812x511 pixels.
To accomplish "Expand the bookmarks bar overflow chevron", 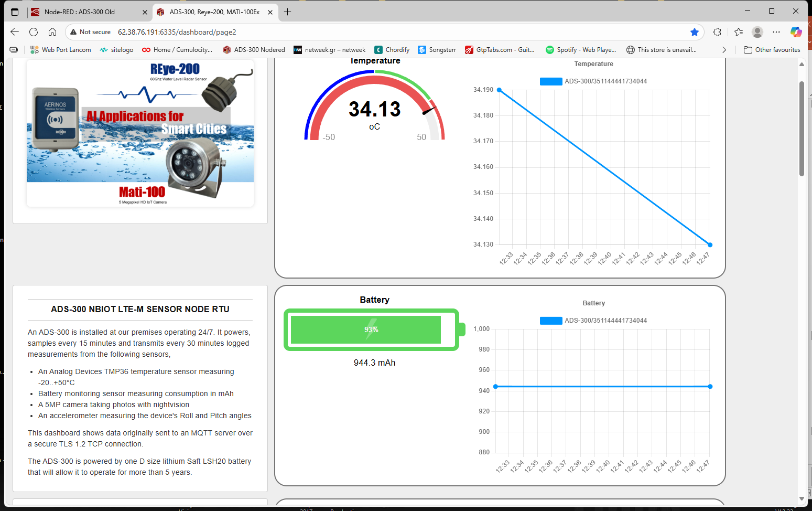I will point(724,50).
